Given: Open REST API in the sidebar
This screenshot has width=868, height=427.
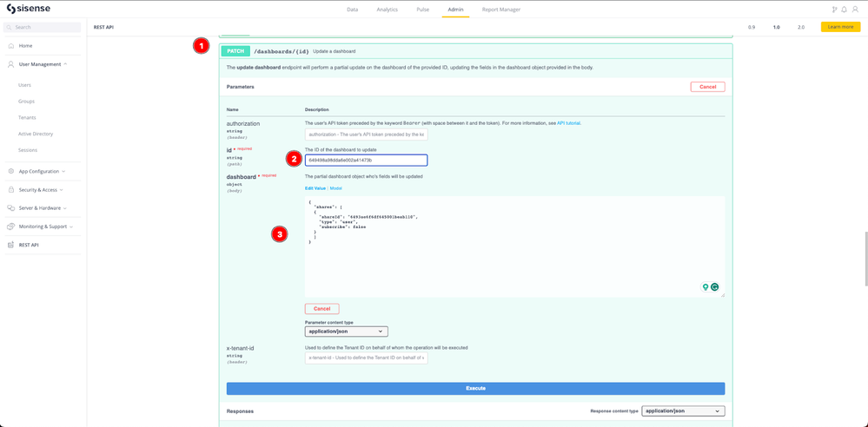Looking at the screenshot, I should [29, 245].
